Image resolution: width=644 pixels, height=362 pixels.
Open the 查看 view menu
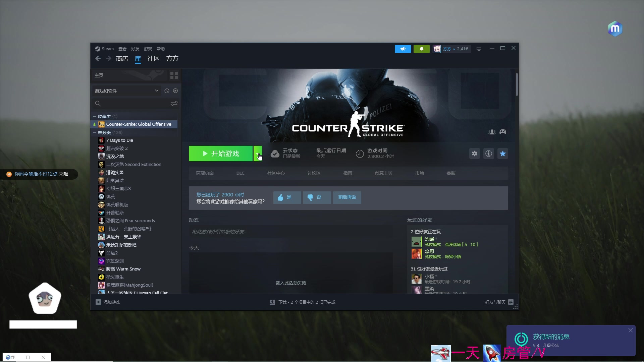pyautogui.click(x=122, y=49)
